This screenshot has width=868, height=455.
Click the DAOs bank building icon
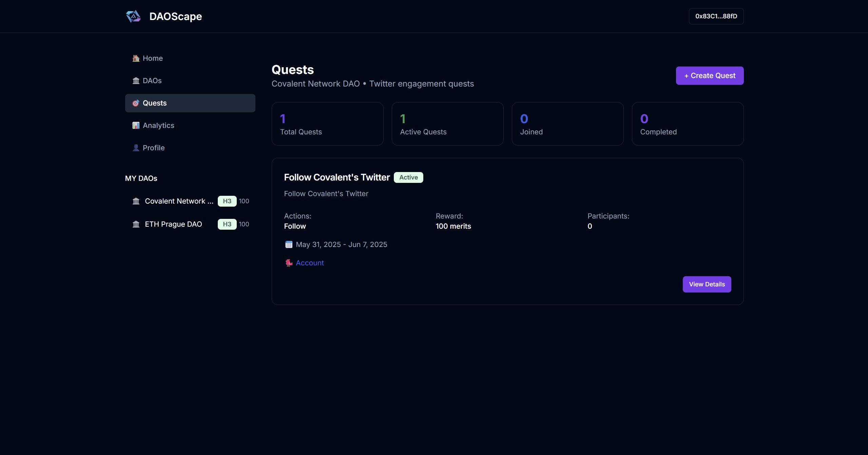(136, 81)
